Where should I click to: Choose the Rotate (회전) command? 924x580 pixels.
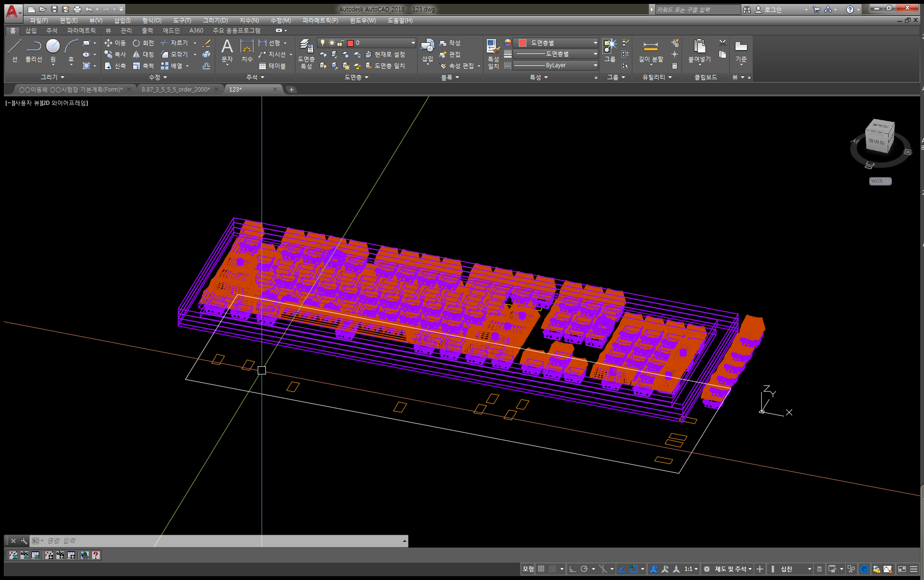143,43
